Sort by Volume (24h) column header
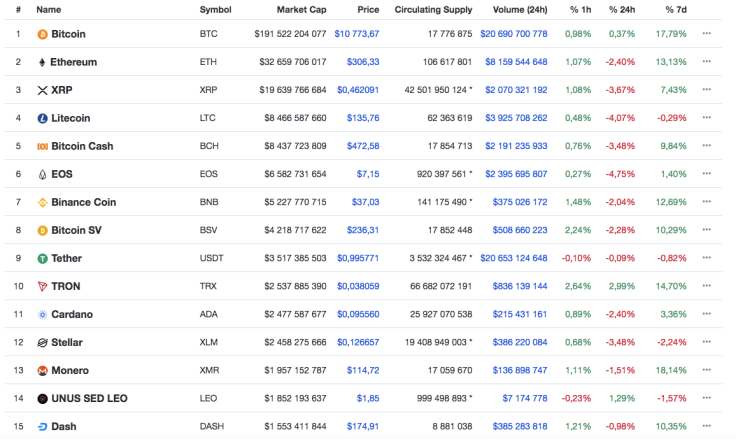Image resolution: width=736 pixels, height=439 pixels. click(520, 9)
